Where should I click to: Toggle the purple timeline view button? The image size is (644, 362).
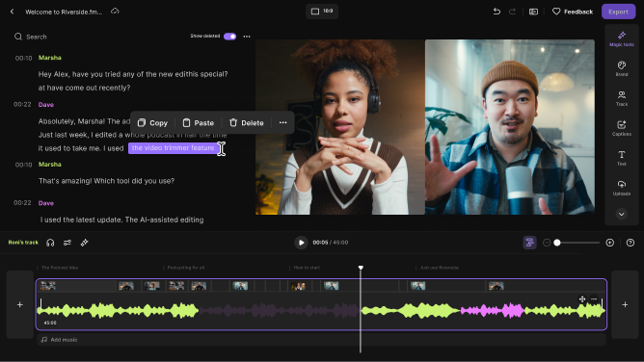tap(529, 243)
